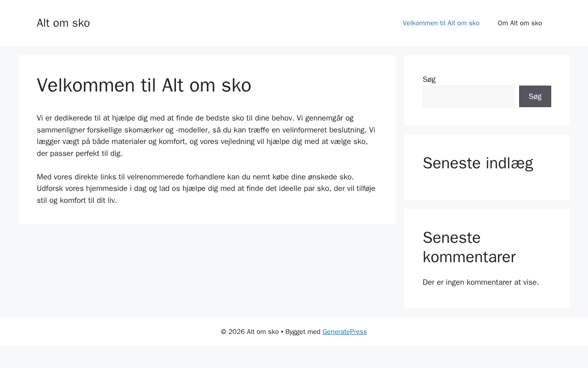Click the copyright year 2026 in the footer
Viewport: 588px width, 368px height.
pyautogui.click(x=237, y=332)
